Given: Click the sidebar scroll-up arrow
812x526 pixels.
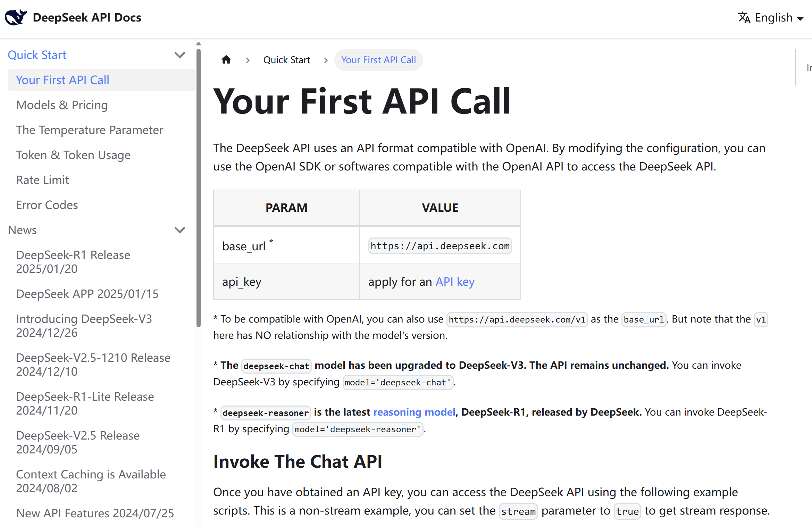Looking at the screenshot, I should tap(199, 44).
